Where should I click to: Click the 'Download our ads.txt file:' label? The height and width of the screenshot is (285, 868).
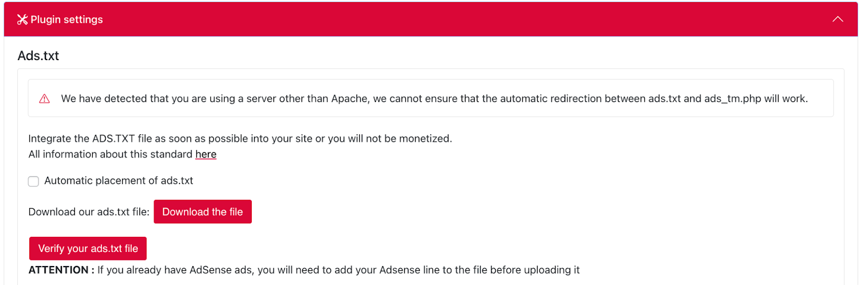[x=88, y=212]
